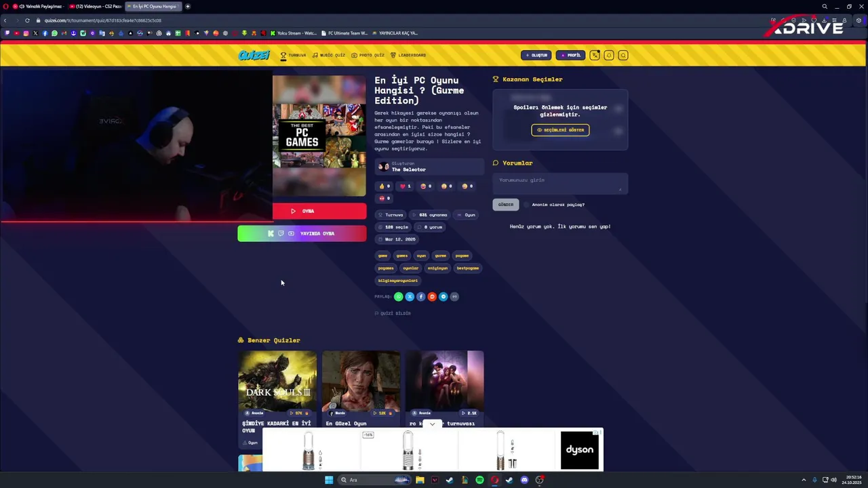Click the red Oyna play button
The height and width of the screenshot is (488, 868).
(319, 211)
